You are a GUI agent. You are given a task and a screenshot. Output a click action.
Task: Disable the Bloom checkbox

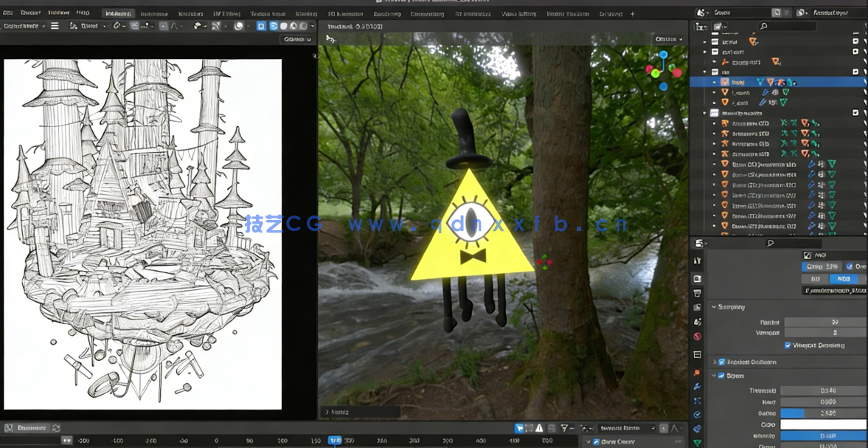[721, 375]
